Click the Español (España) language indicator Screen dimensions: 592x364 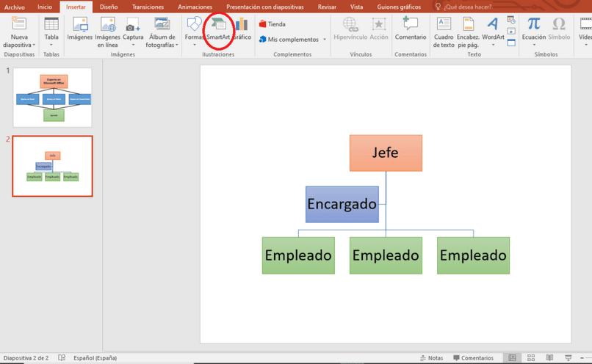95,357
